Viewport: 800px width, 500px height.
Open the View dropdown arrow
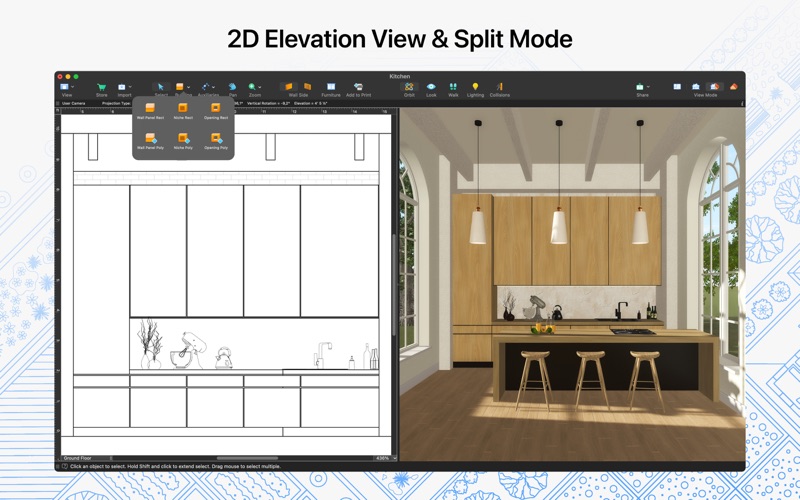click(72, 87)
